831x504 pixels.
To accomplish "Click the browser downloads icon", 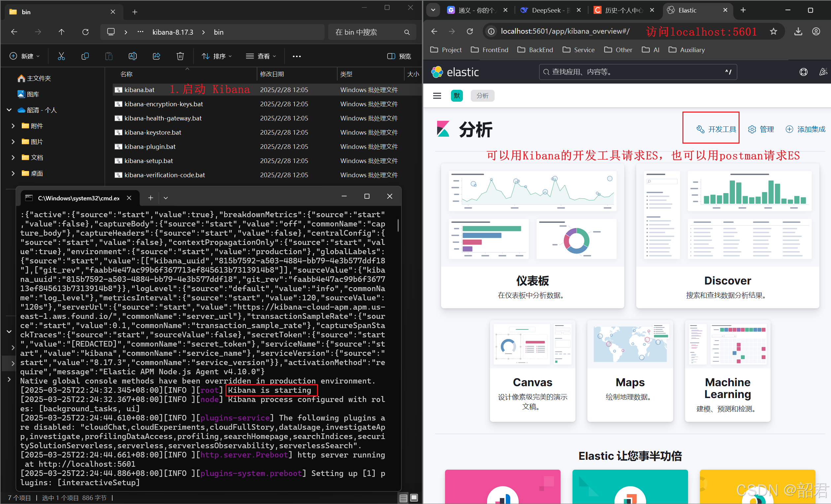I will point(798,31).
